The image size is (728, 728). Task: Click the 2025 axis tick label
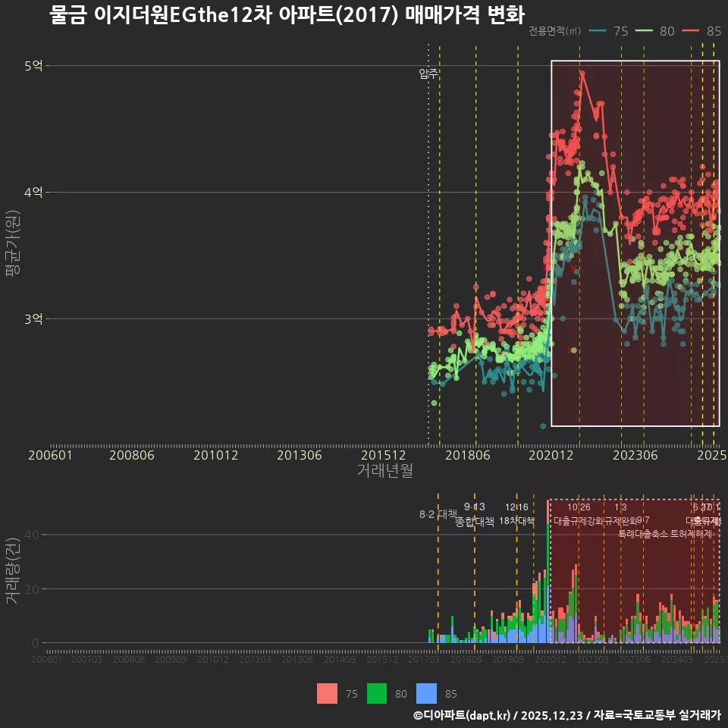click(x=713, y=455)
